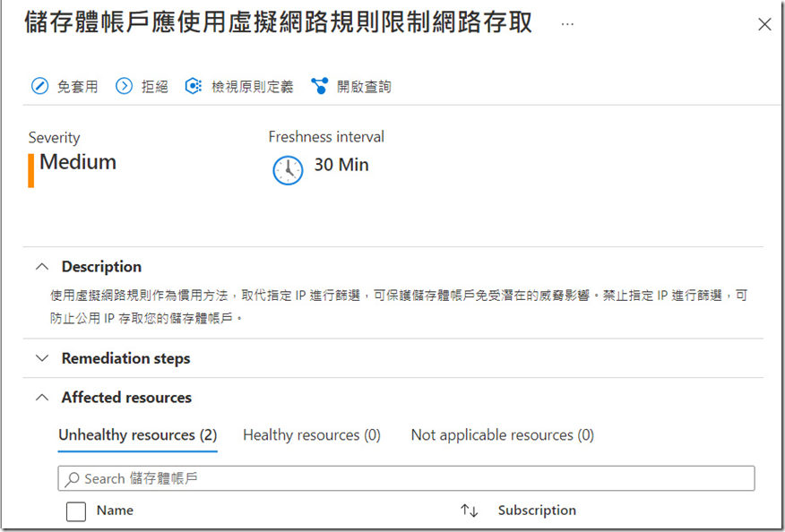The image size is (785, 532).
Task: Click the 拒絕 arrow circle icon
Action: click(x=124, y=86)
